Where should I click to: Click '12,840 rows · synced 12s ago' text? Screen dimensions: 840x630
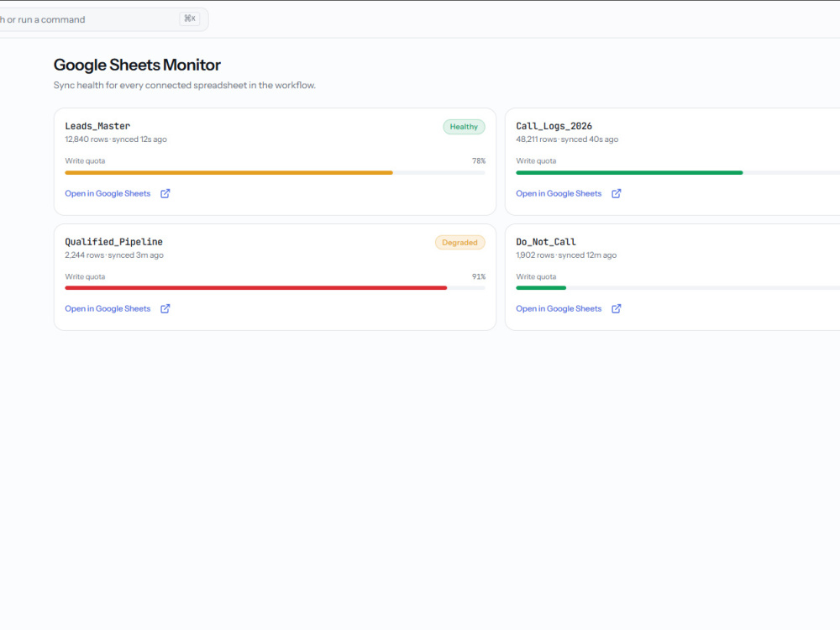coord(116,139)
